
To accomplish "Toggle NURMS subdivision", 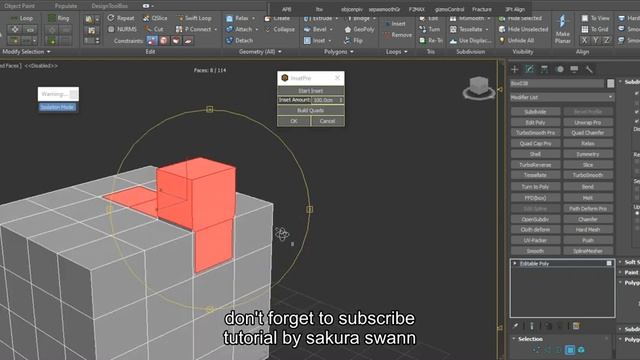I will click(x=122, y=29).
